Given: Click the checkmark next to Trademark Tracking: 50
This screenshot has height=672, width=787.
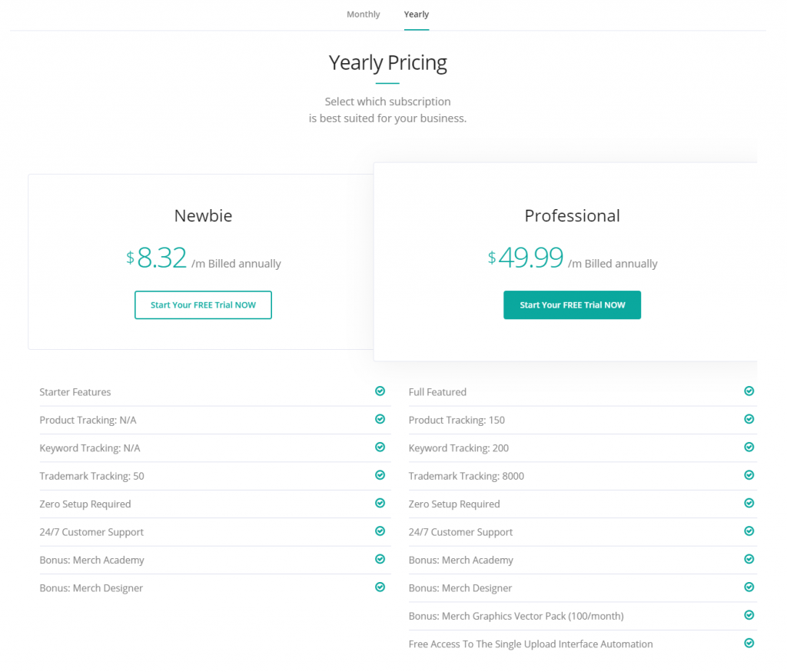Looking at the screenshot, I should click(380, 474).
